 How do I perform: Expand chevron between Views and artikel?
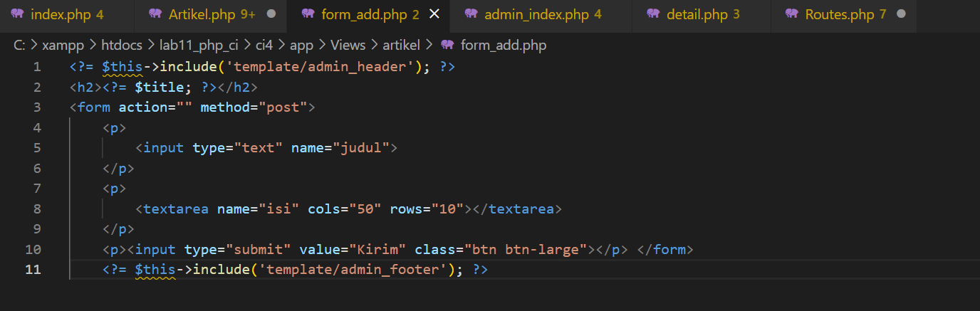coord(374,45)
